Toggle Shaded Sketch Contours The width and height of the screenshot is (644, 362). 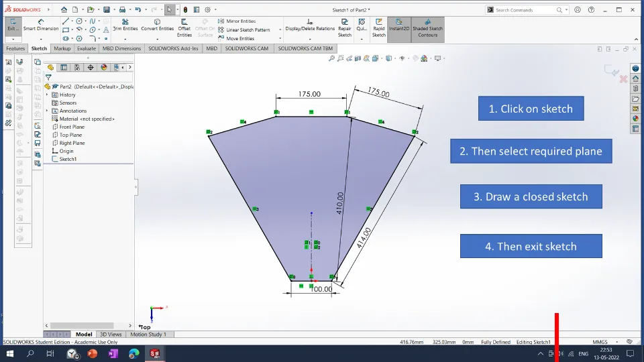(427, 28)
